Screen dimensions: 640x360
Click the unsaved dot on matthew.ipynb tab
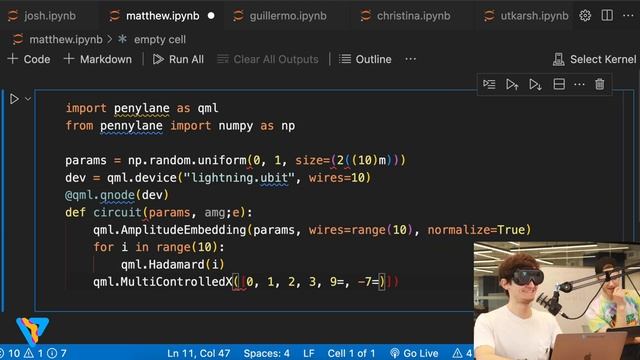tap(211, 16)
